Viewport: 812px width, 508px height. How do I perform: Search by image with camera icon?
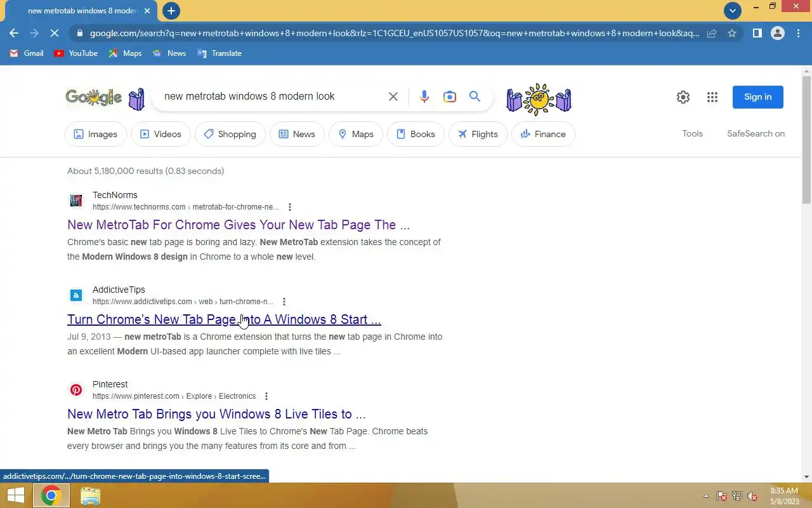450,97
